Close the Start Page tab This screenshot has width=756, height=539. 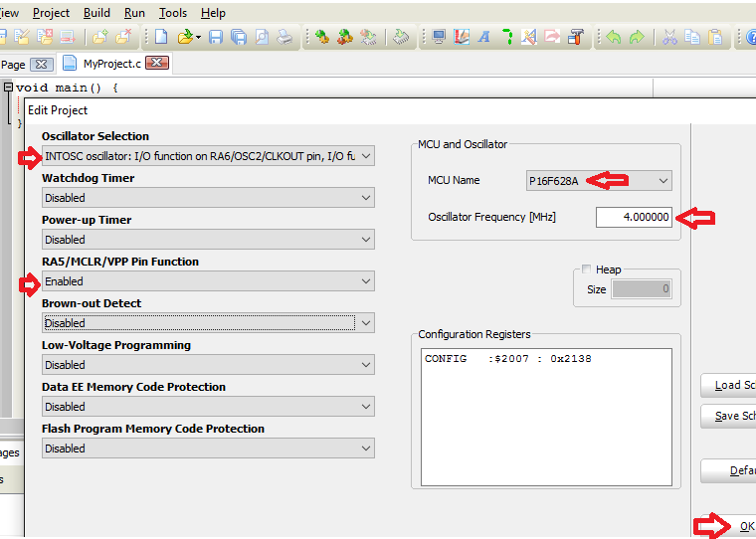click(42, 64)
